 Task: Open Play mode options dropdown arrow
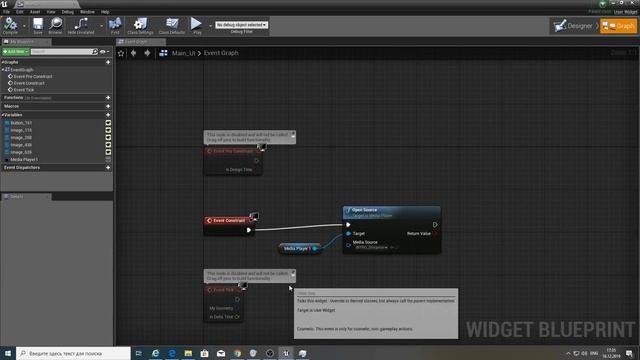tap(210, 26)
